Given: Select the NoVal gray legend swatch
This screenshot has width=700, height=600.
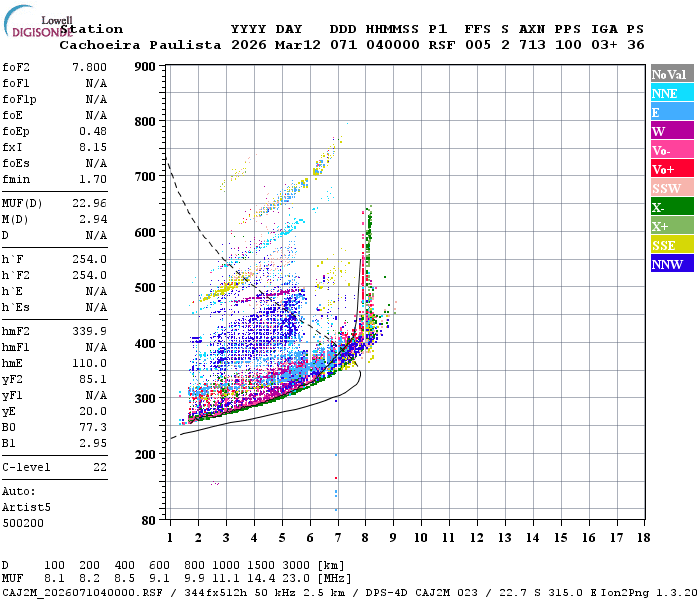Looking at the screenshot, I should pyautogui.click(x=672, y=74).
